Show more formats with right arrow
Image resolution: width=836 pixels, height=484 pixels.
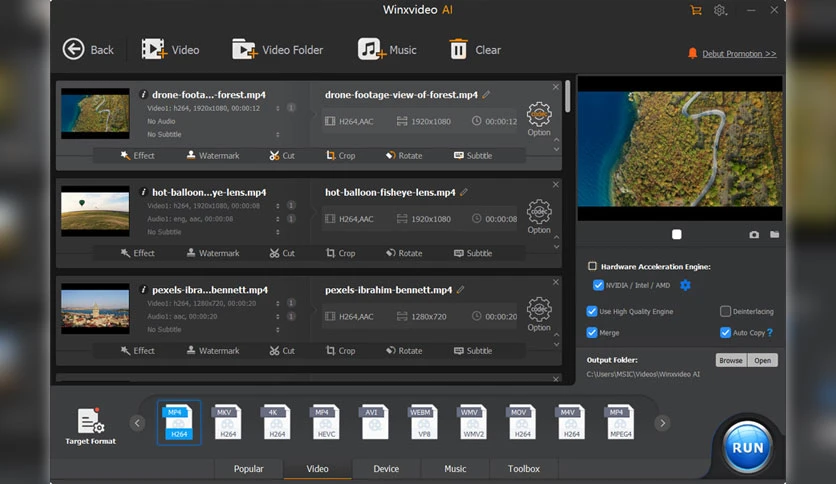(663, 423)
